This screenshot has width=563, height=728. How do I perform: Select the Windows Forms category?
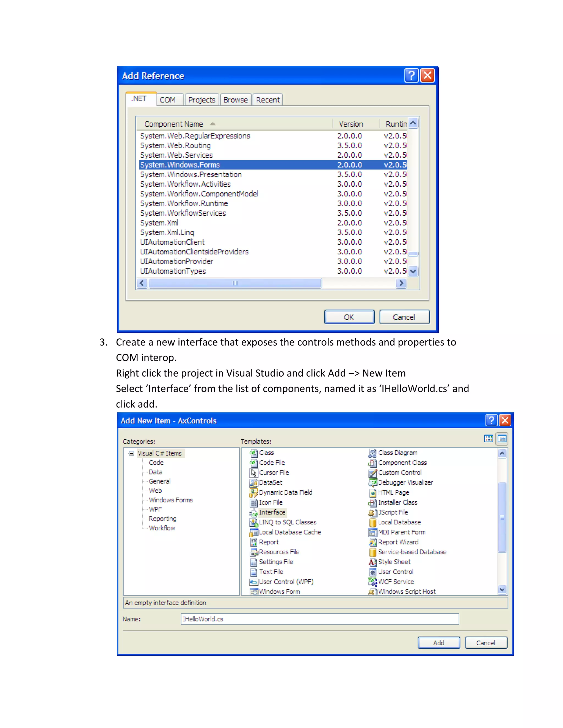[170, 500]
